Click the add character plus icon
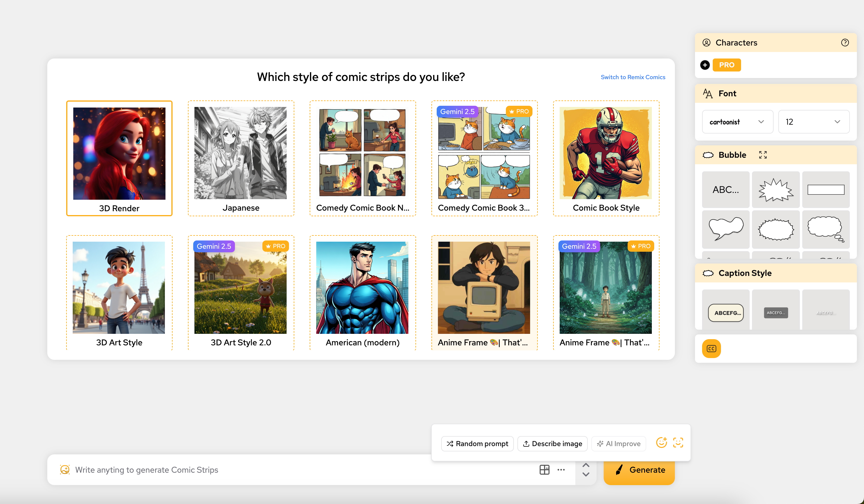 [x=705, y=65]
